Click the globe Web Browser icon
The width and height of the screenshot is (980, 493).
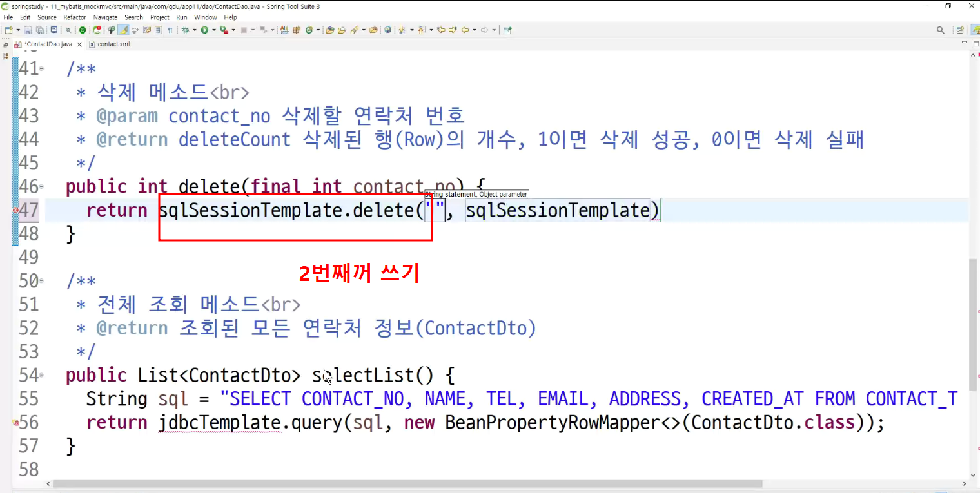point(388,30)
